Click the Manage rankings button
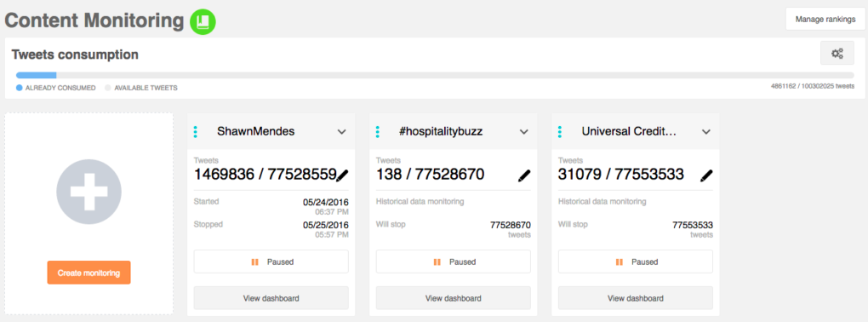 825,20
